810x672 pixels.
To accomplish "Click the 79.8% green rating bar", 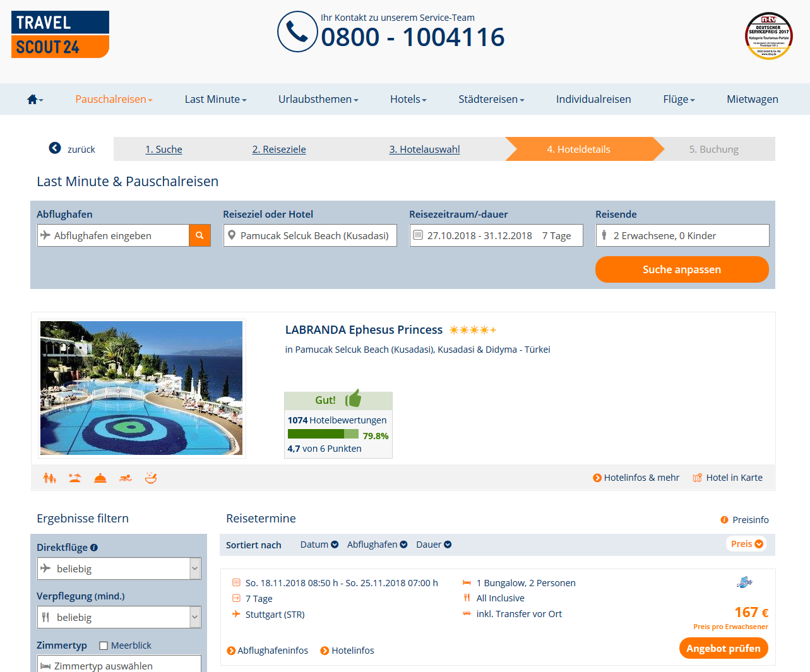I will click(323, 434).
